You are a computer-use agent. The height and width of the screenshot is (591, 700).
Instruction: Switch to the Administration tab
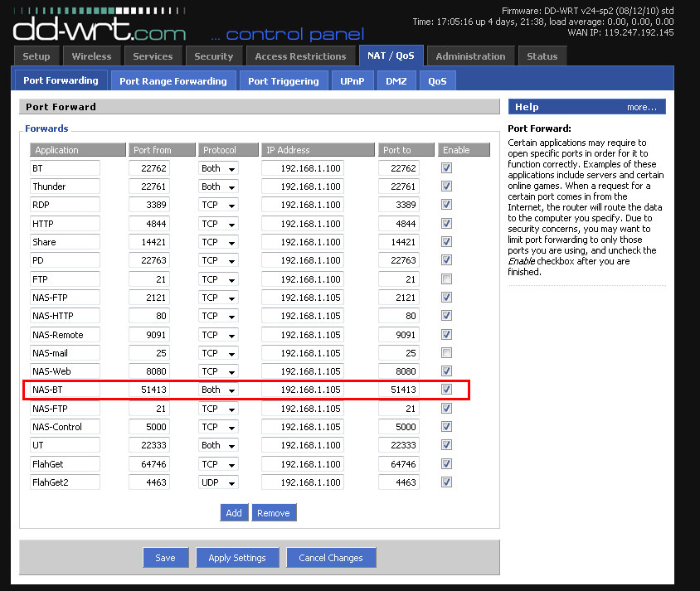[470, 56]
